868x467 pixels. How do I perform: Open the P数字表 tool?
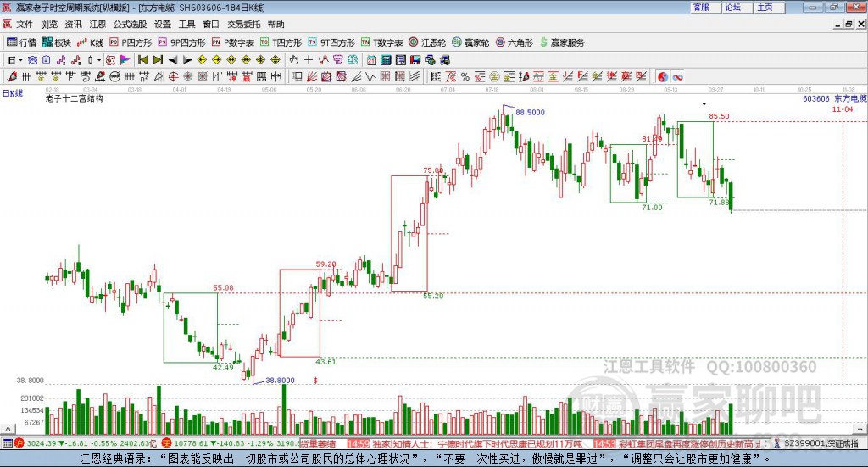[232, 42]
